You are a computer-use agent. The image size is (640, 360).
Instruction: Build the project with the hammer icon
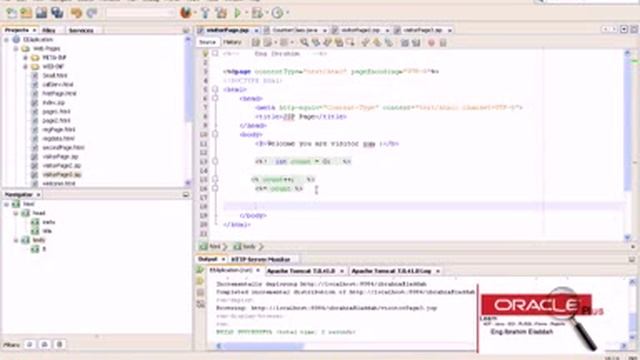[x=205, y=13]
